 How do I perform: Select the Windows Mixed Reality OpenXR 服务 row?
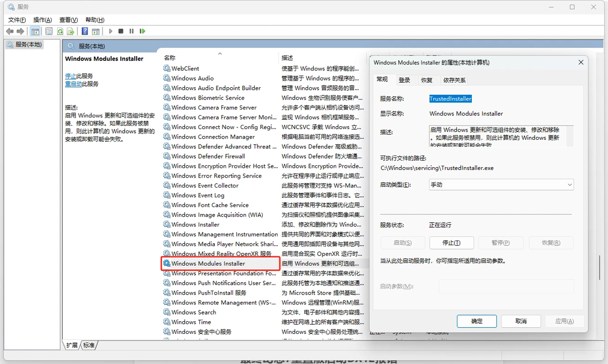click(221, 253)
